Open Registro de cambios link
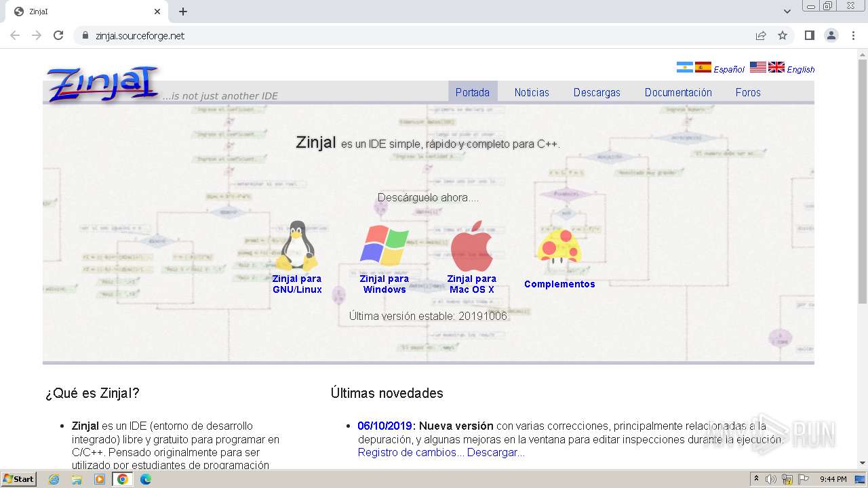The image size is (868, 488). (x=411, y=452)
